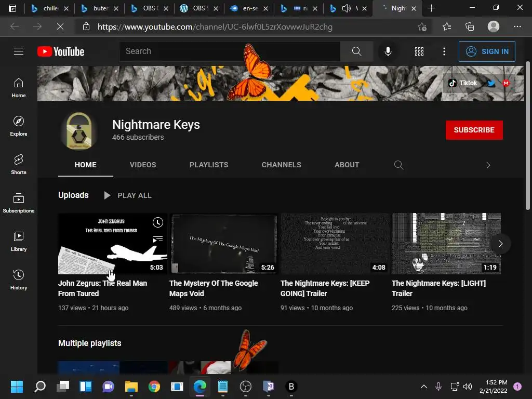Show hidden system tray icons chevron

(x=424, y=387)
